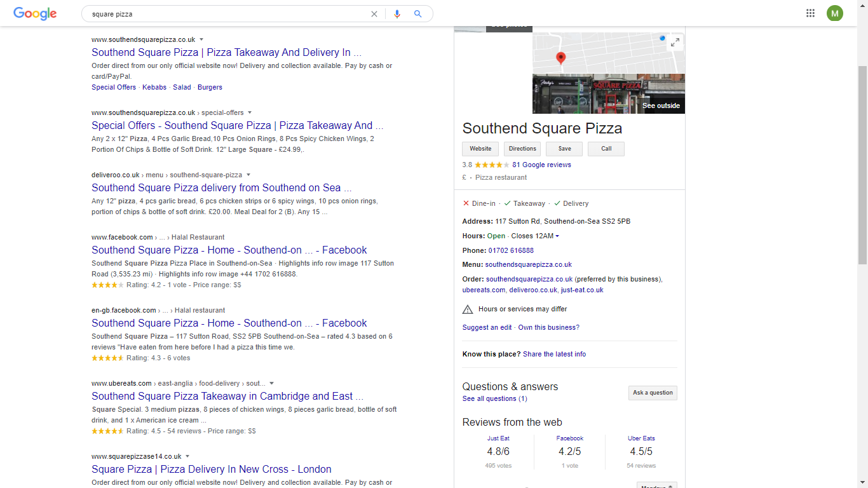868x488 pixels.
Task: Open the account avatar M
Action: 835,13
